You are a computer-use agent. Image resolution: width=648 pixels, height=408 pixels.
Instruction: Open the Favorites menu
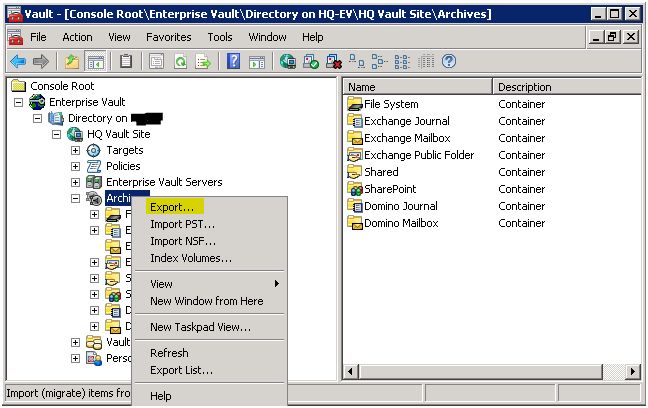pyautogui.click(x=169, y=37)
